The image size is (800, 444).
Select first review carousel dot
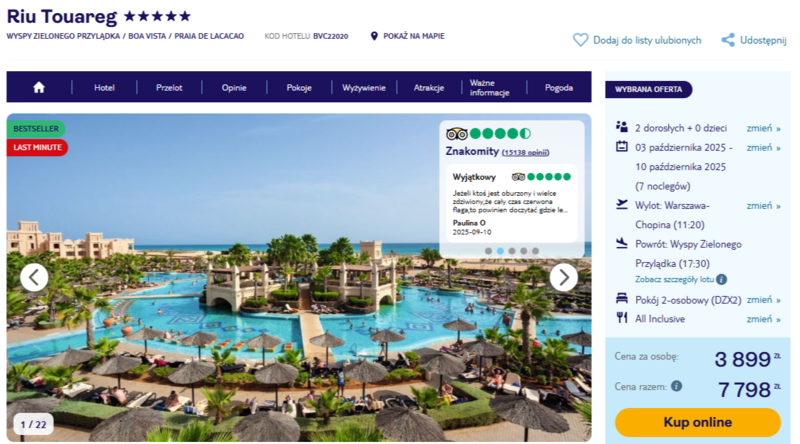tap(488, 251)
